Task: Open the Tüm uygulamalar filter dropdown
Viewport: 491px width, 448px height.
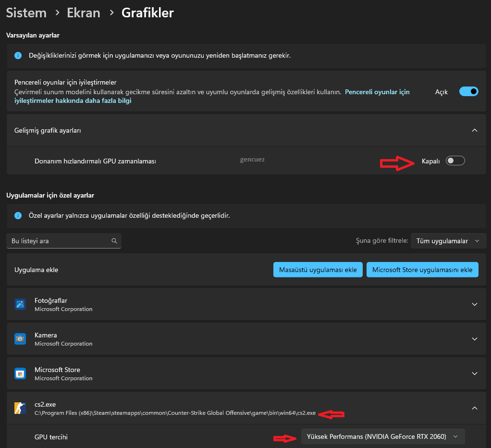Action: (447, 241)
